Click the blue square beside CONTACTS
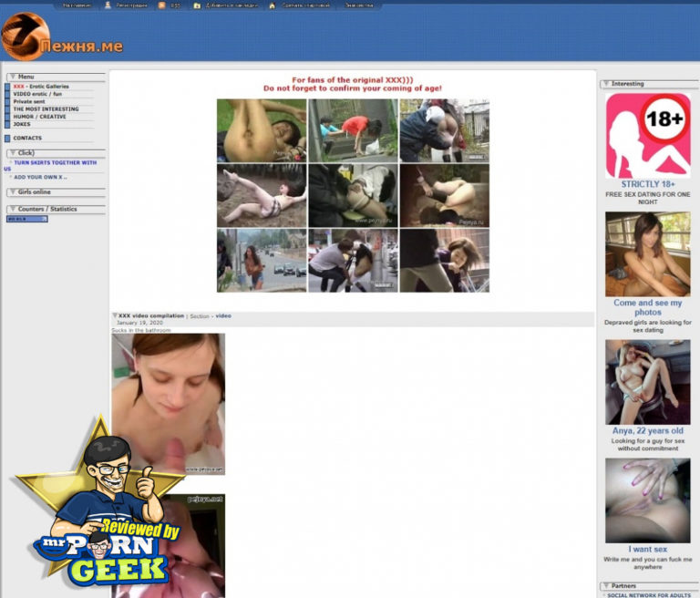 click(x=7, y=139)
